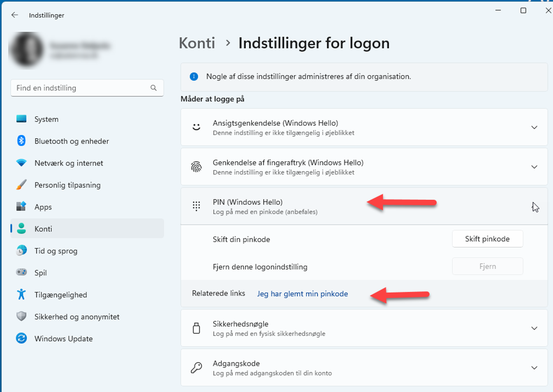Viewport: 553px width, 392px height.
Task: Click the blue info icon in banner
Action: click(194, 77)
